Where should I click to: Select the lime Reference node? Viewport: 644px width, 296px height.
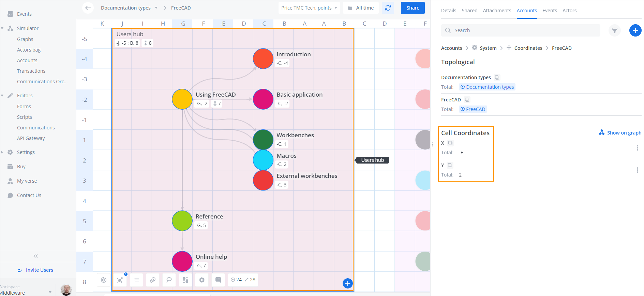point(182,221)
